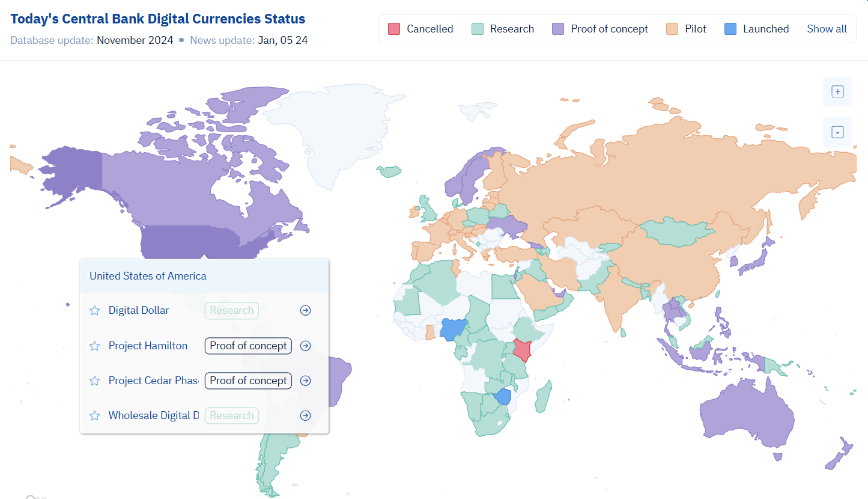
Task: Click the Show all link
Action: point(827,29)
